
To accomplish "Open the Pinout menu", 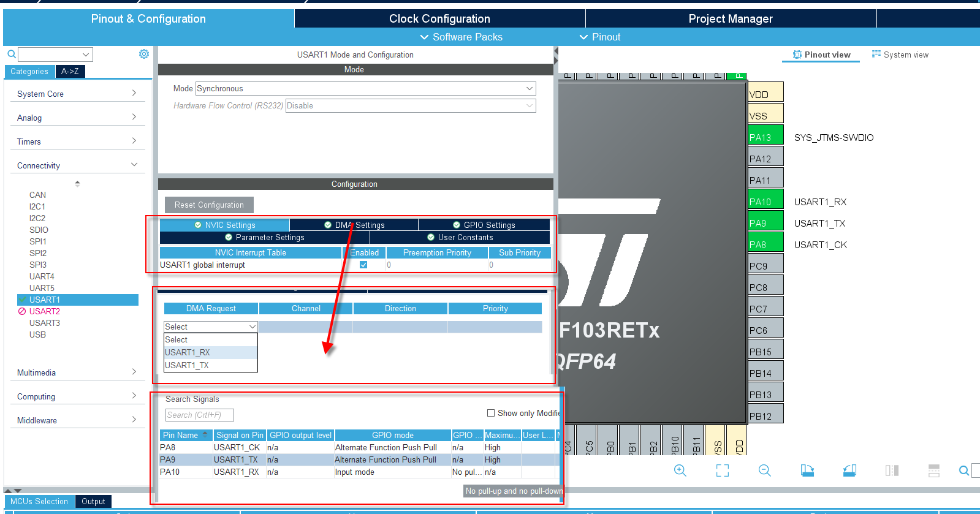I will (600, 37).
